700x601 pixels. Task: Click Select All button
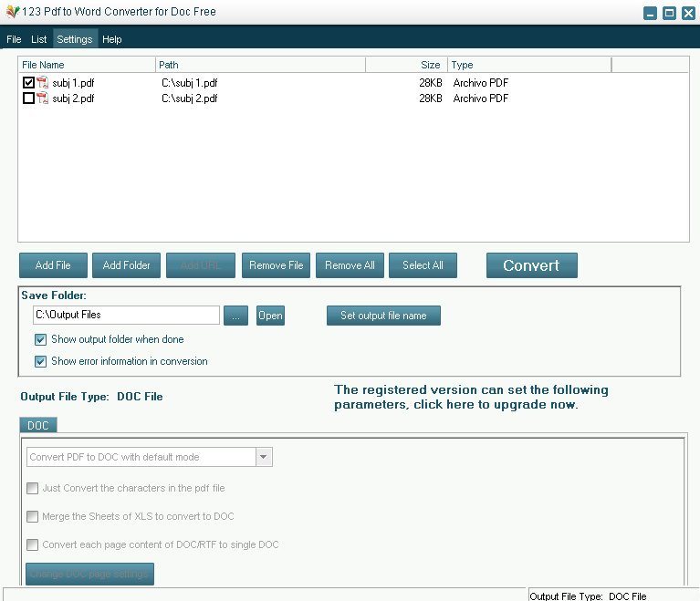[423, 265]
